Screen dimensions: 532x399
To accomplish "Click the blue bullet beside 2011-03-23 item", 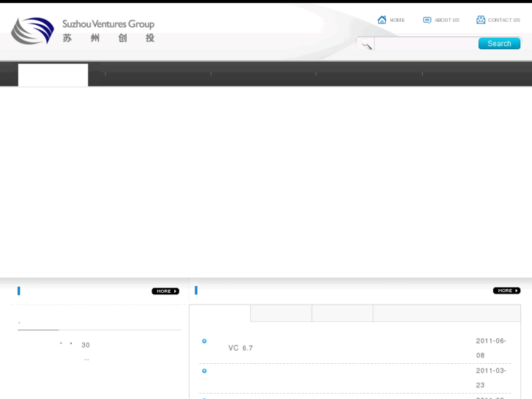I will tap(204, 371).
